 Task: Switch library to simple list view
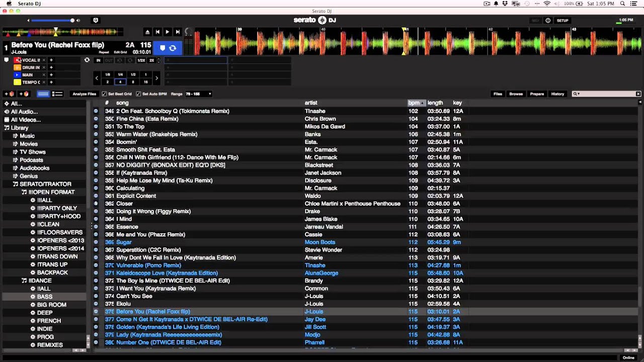[43, 94]
